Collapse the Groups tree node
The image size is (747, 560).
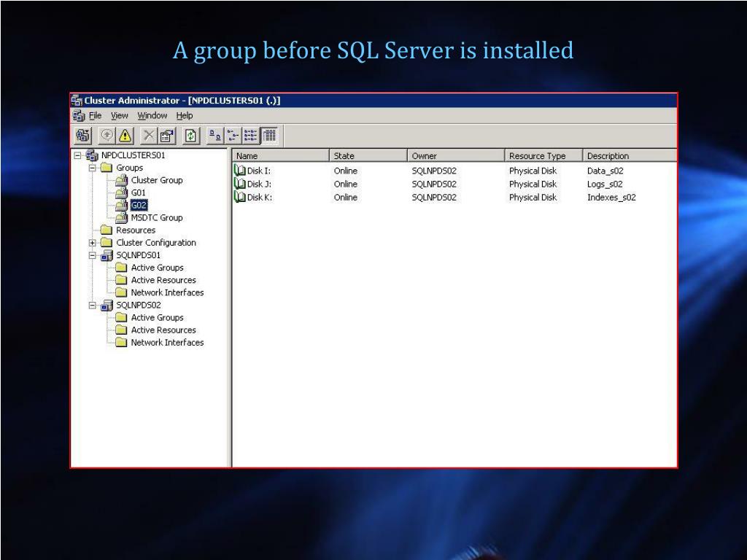coord(93,168)
